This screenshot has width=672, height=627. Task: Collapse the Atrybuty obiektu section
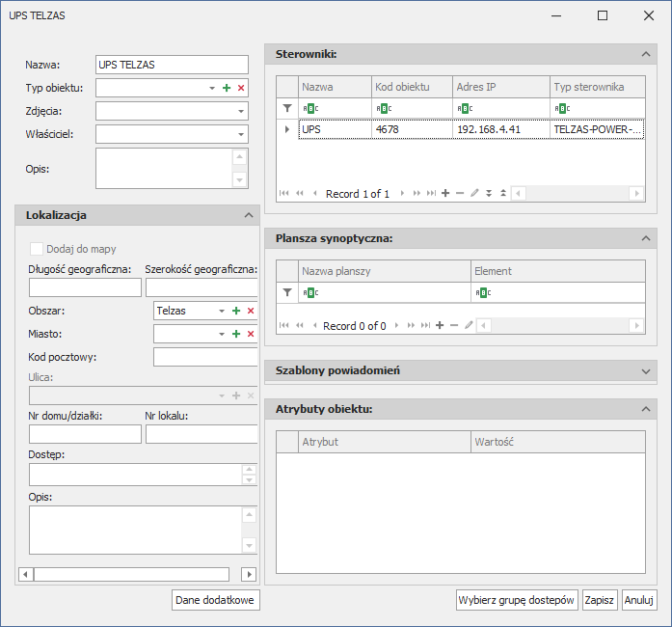click(646, 409)
